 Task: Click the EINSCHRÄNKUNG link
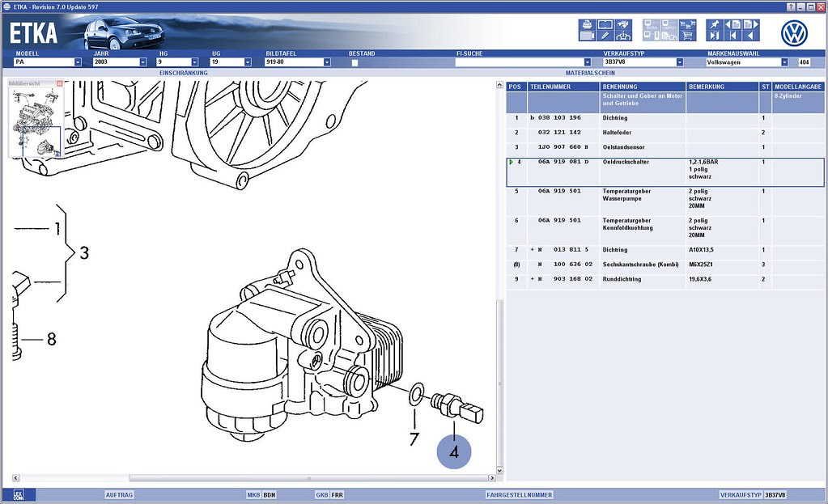183,73
